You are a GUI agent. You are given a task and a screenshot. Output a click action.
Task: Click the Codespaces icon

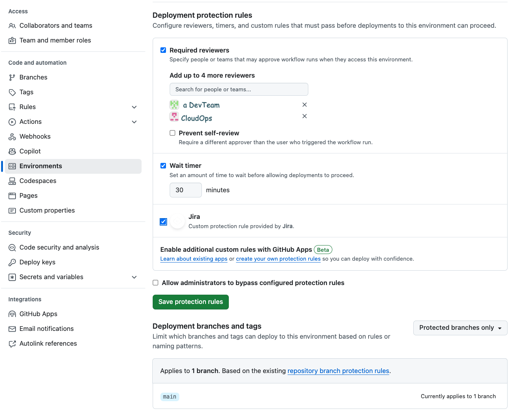pyautogui.click(x=12, y=181)
